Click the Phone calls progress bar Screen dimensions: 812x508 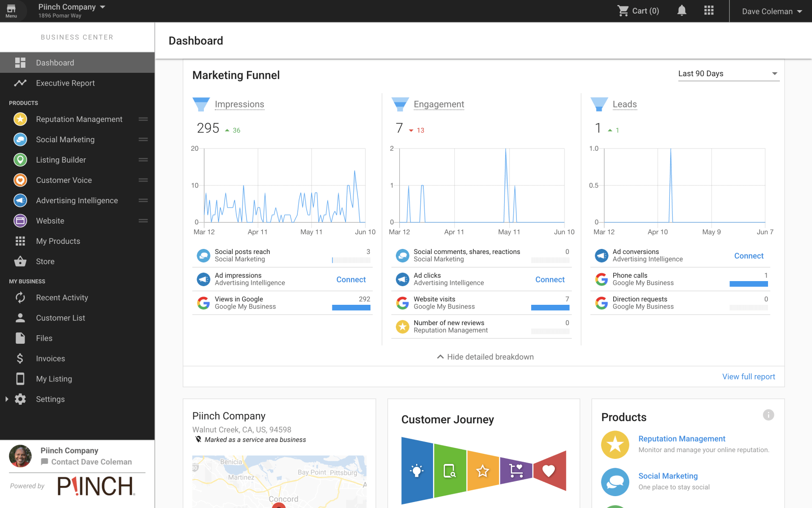click(749, 284)
